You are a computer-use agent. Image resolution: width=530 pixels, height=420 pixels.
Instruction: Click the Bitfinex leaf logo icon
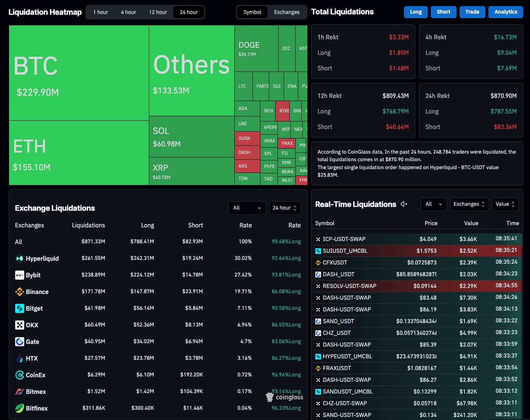(19, 408)
